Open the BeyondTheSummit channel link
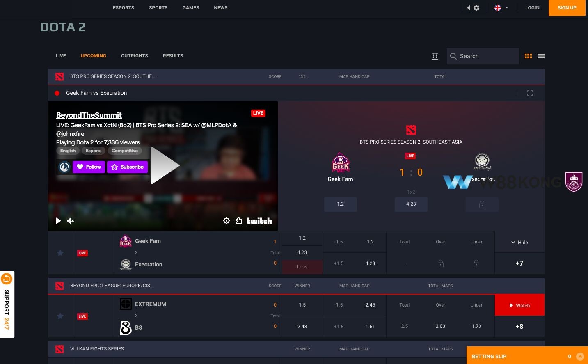This screenshot has width=588, height=364. tap(89, 115)
